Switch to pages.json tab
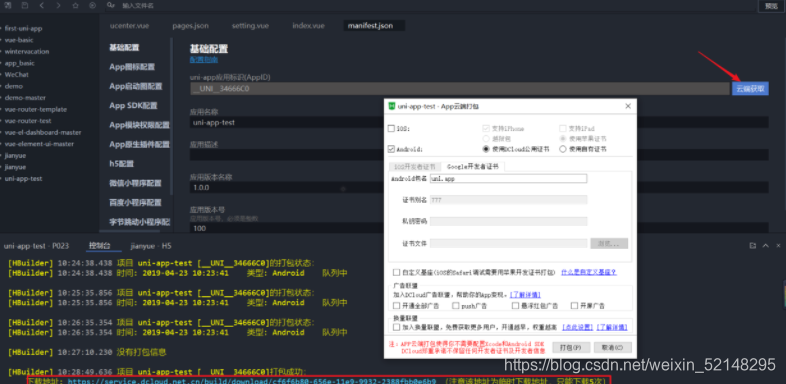The width and height of the screenshot is (786, 384). tap(190, 26)
